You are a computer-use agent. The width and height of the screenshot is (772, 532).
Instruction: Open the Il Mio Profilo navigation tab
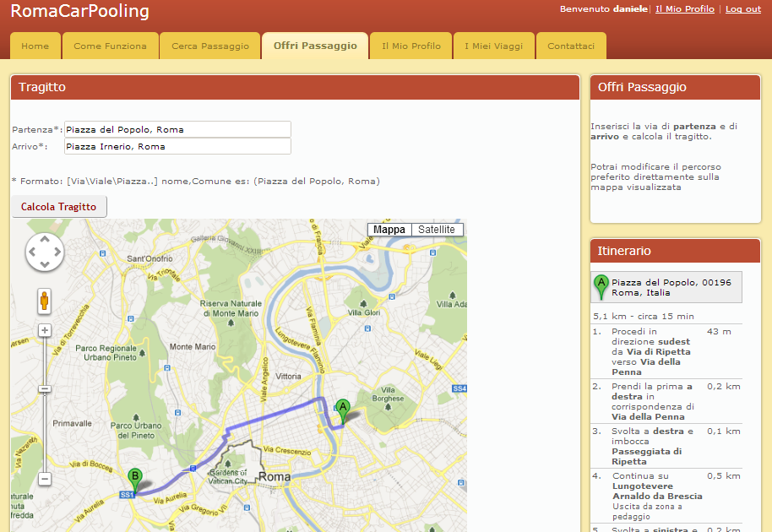pos(411,46)
